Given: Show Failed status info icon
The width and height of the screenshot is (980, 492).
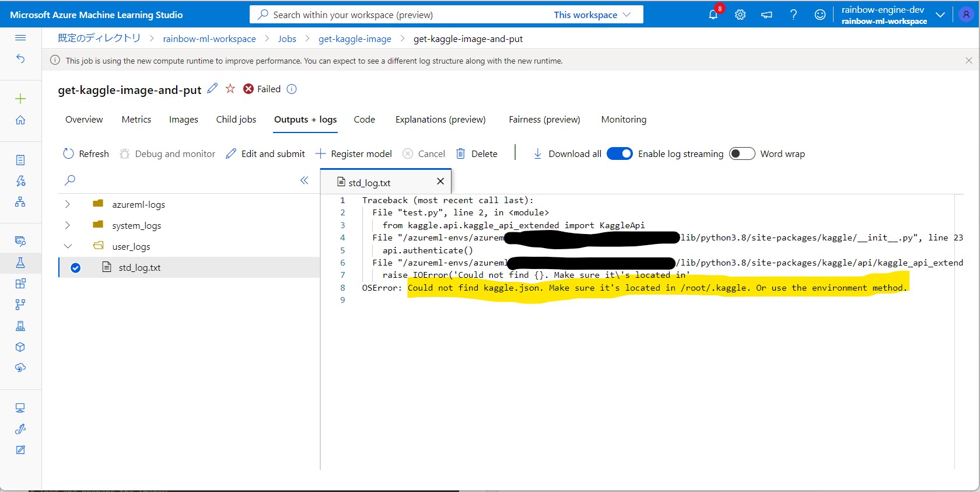Looking at the screenshot, I should click(292, 89).
